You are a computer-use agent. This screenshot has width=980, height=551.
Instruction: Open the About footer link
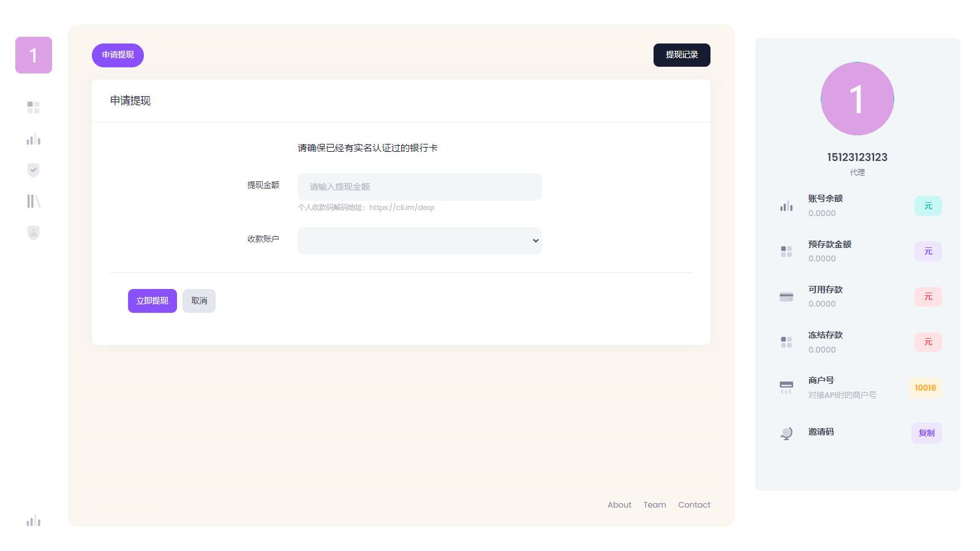point(619,505)
